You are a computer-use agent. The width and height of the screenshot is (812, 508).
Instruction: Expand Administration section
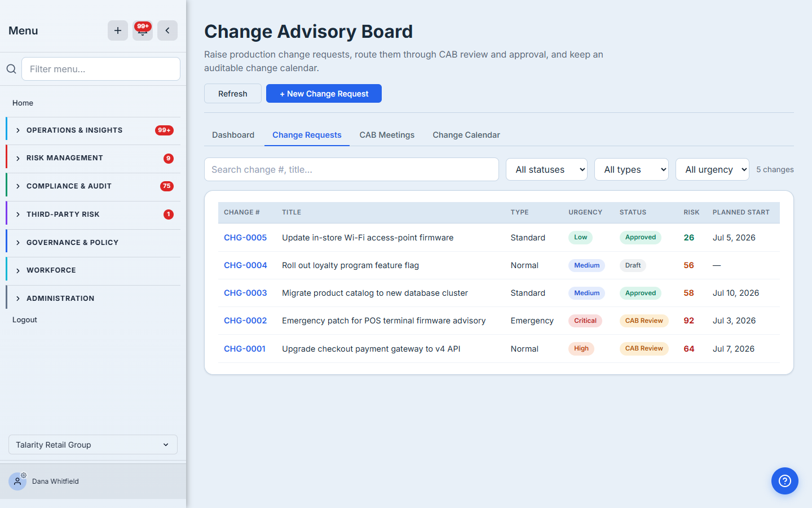[x=94, y=299]
